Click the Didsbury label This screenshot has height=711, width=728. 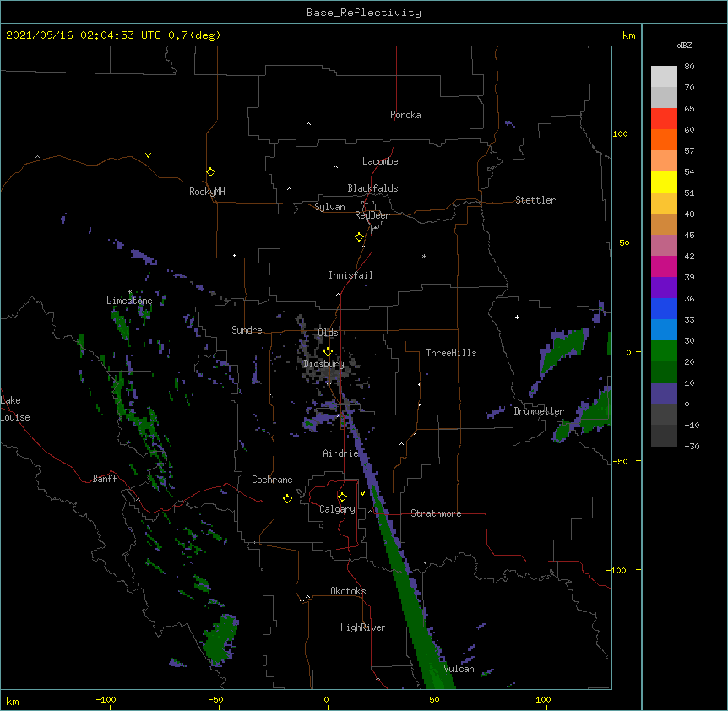(324, 364)
